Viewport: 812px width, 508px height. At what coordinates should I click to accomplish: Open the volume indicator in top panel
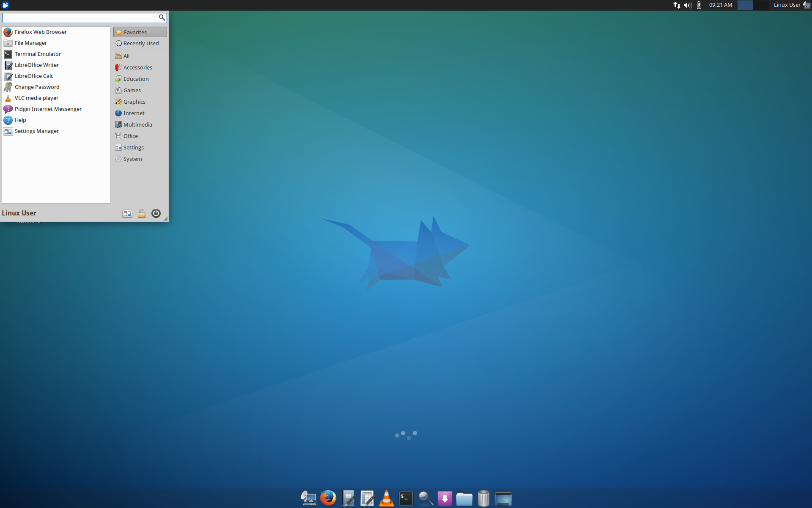coord(688,5)
